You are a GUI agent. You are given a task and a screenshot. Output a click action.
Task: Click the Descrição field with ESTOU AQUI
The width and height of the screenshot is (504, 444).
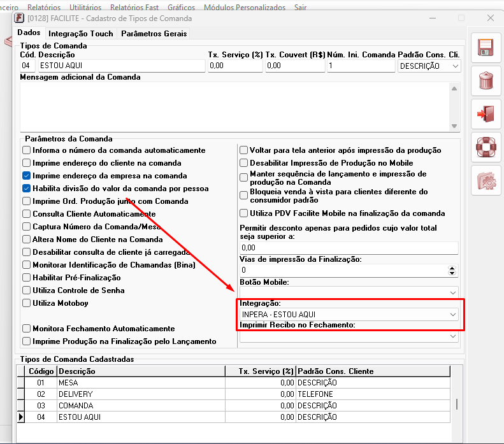pyautogui.click(x=122, y=66)
